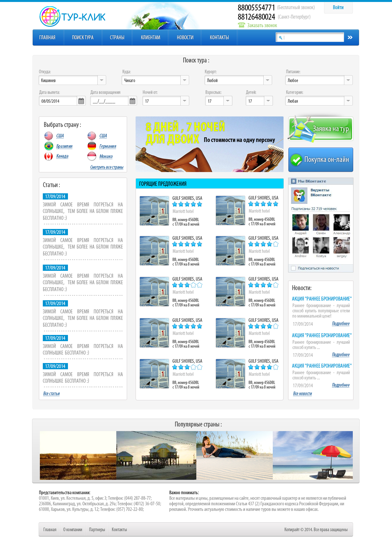The image size is (392, 540).
Task: Expand the Откуда dropdown showing Кишинев
Action: pos(102,80)
